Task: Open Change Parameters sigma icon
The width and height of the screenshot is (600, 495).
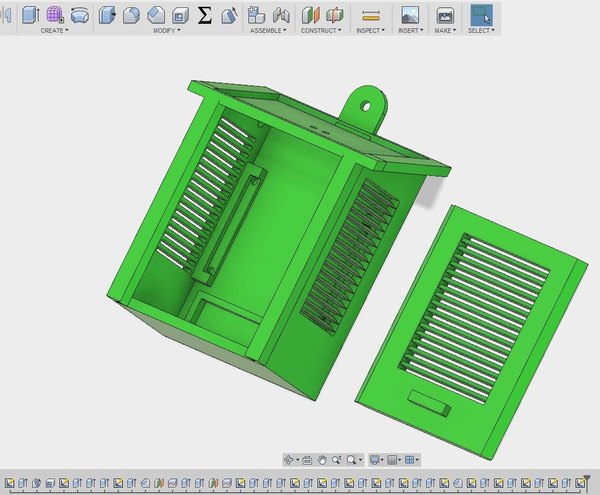Action: 204,15
